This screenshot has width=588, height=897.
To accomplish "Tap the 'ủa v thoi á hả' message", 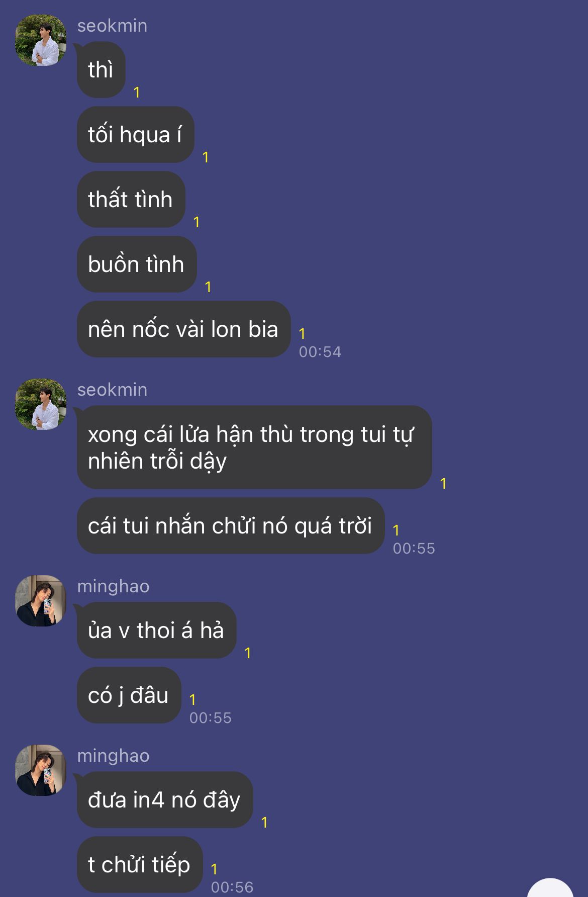I will [156, 631].
